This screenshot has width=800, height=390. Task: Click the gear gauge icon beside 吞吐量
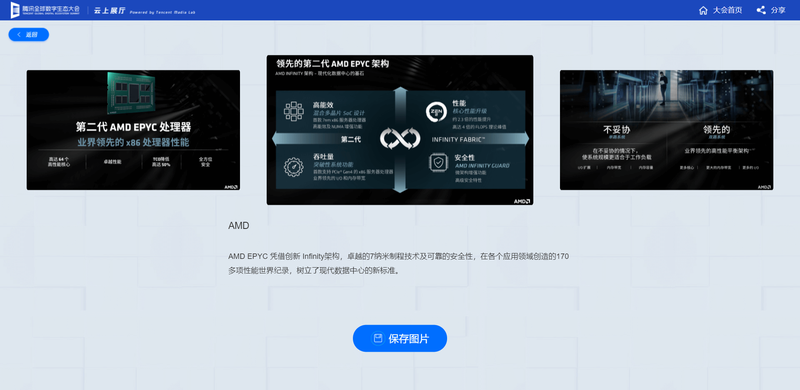[x=294, y=166]
